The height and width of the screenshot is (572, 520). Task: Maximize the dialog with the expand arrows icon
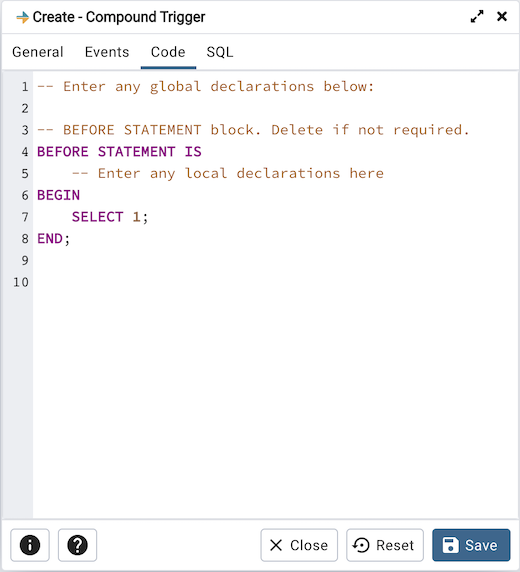point(477,16)
